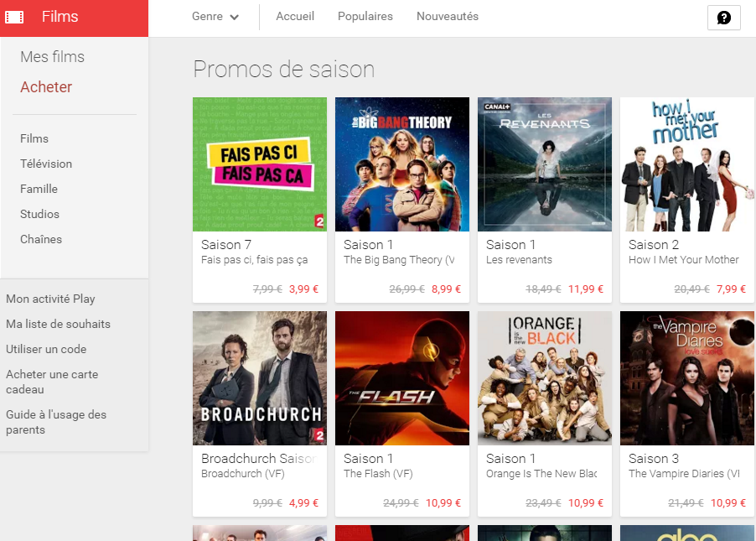This screenshot has height=541, width=756.
Task: Click the Films film-strip icon
Action: click(14, 17)
